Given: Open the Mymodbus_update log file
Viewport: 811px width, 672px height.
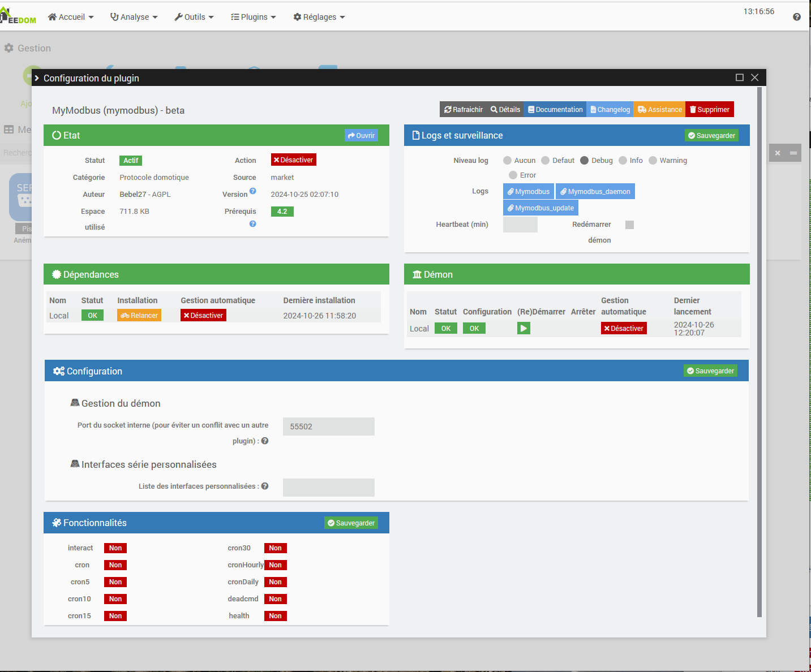Looking at the screenshot, I should coord(540,208).
